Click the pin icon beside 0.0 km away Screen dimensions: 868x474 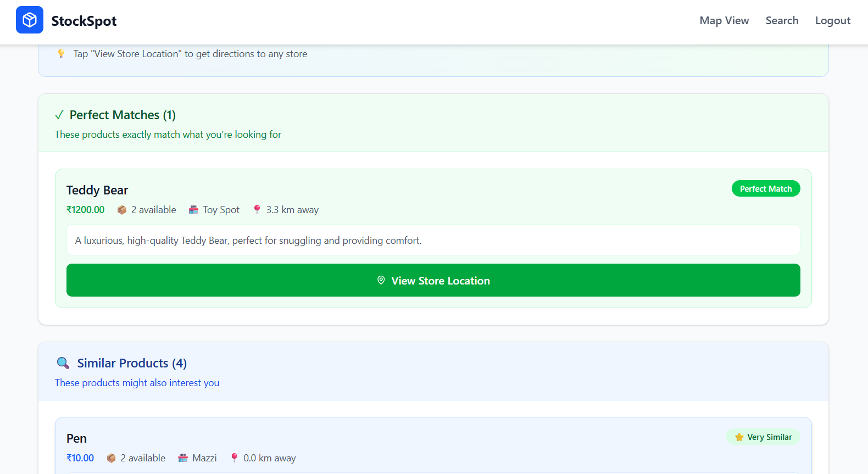coord(235,458)
